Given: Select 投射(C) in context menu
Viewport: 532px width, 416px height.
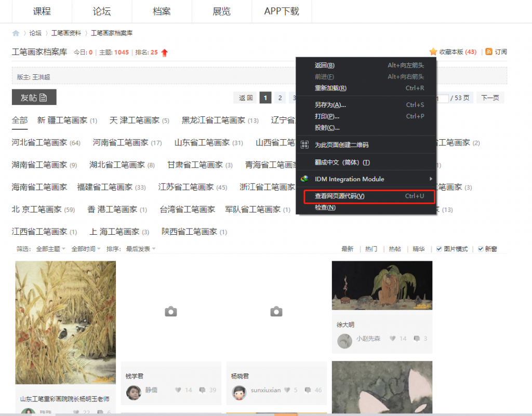Looking at the screenshot, I should coord(366,128).
